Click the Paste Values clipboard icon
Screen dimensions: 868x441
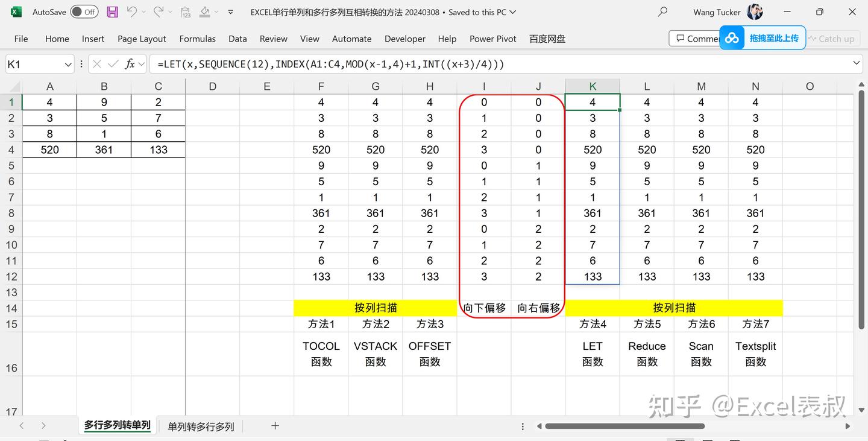[x=186, y=12]
